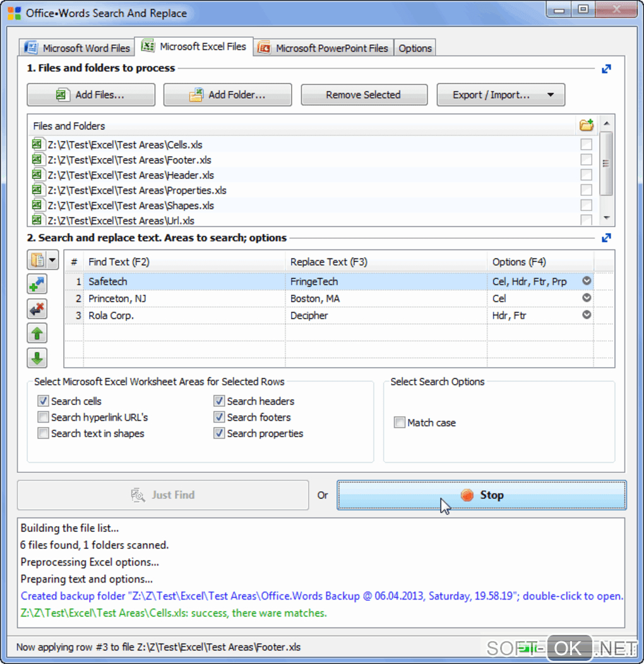
Task: Click the Excel icon beside Cells.xls
Action: (38, 145)
